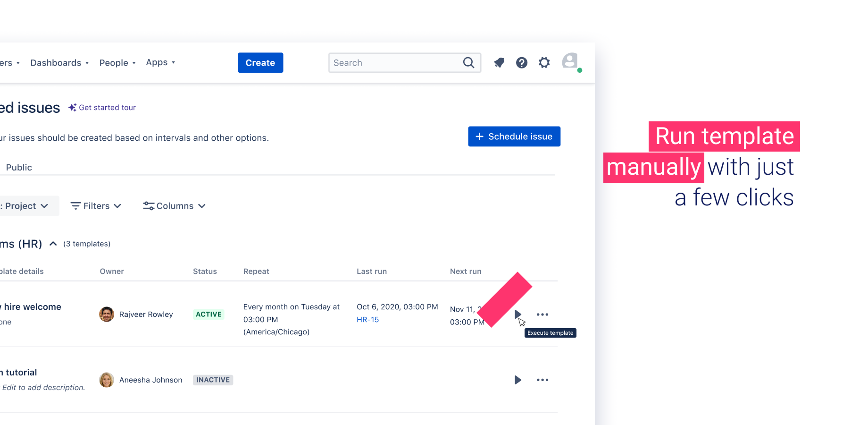Open the People menu
Viewport: 868px width, 425px height.
click(117, 63)
